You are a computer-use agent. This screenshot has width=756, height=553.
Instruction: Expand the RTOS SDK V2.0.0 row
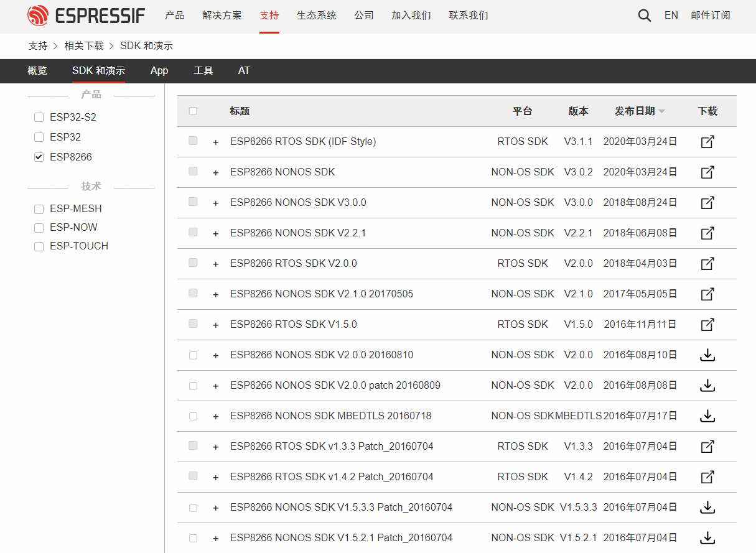click(x=216, y=264)
